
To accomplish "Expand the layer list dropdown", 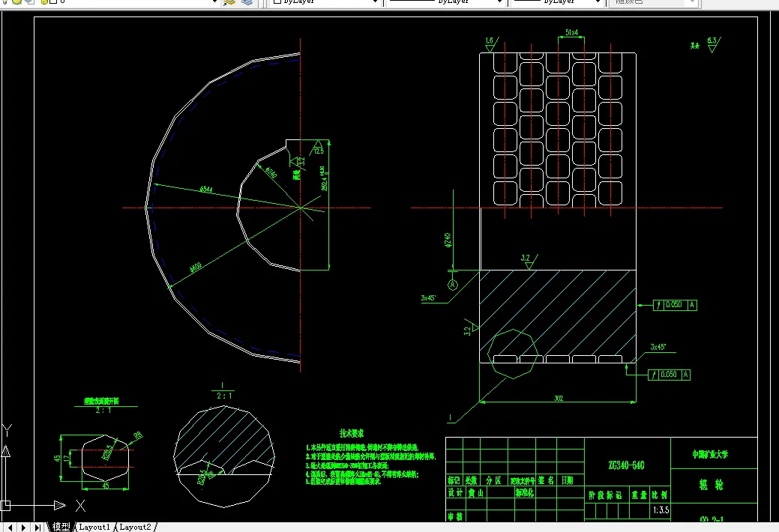I will pyautogui.click(x=214, y=2).
